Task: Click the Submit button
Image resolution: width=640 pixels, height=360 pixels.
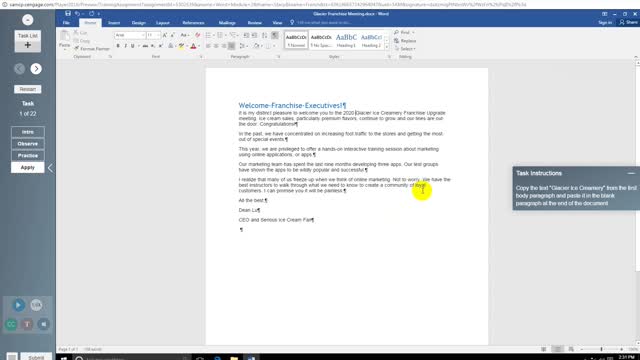Action: tap(36, 357)
